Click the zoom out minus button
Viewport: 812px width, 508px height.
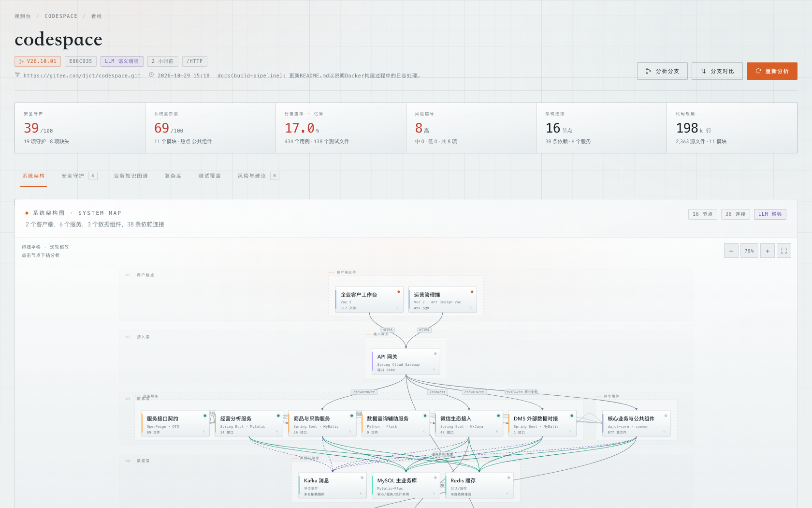coord(731,251)
